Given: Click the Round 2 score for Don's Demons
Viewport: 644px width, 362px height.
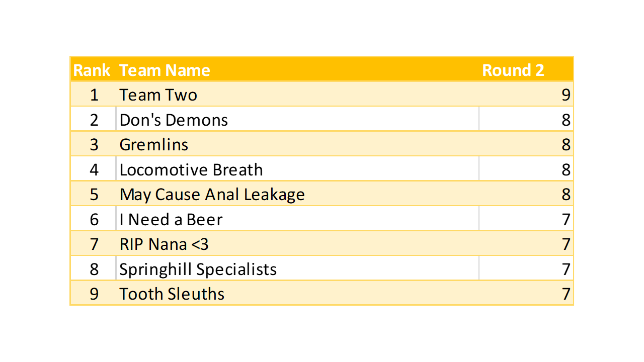Looking at the screenshot, I should tap(566, 120).
